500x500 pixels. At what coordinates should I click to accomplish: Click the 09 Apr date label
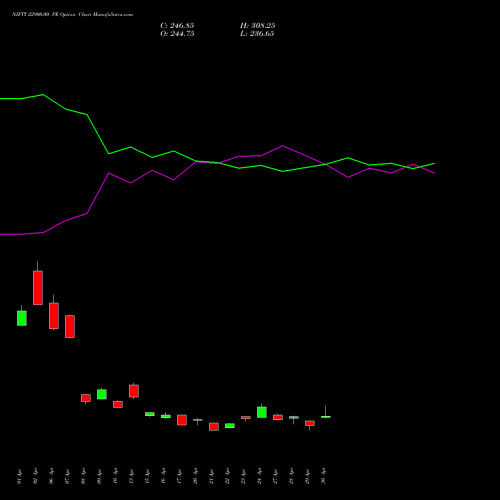(99, 476)
